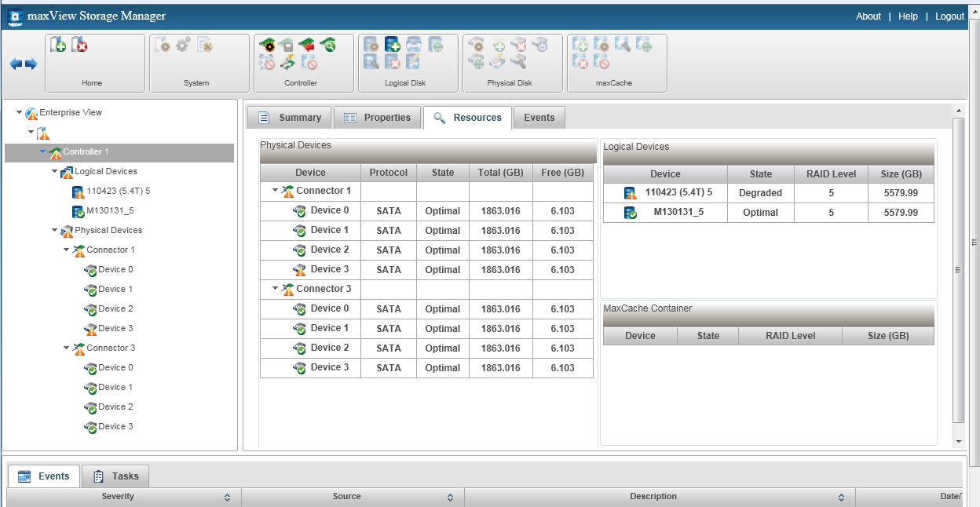980x507 pixels.
Task: Switch to the Properties tab
Action: (x=377, y=118)
